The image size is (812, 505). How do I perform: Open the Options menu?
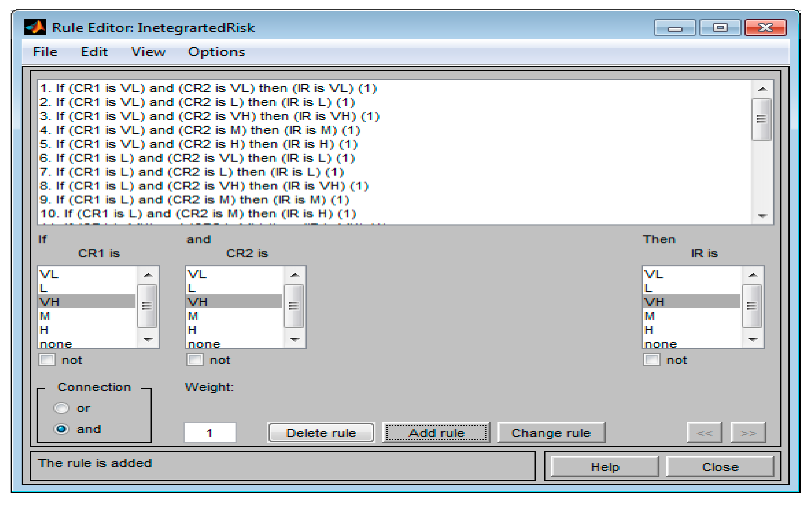(216, 52)
